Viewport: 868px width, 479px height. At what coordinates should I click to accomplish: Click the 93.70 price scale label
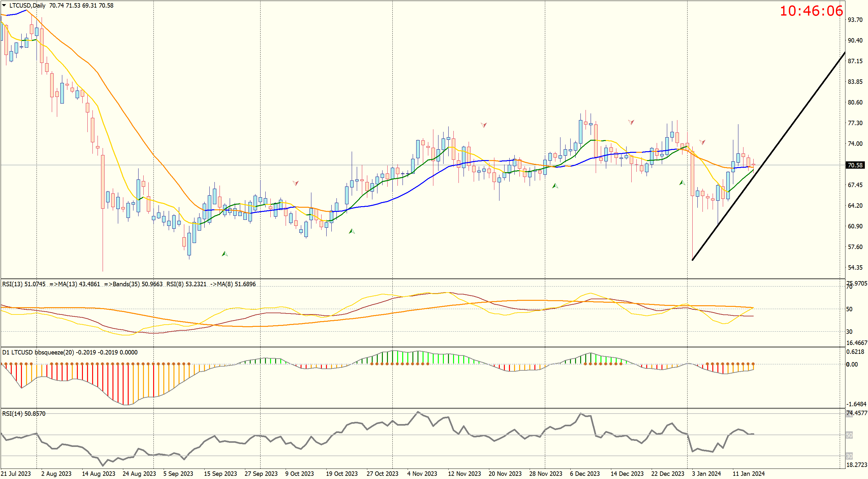pos(855,20)
